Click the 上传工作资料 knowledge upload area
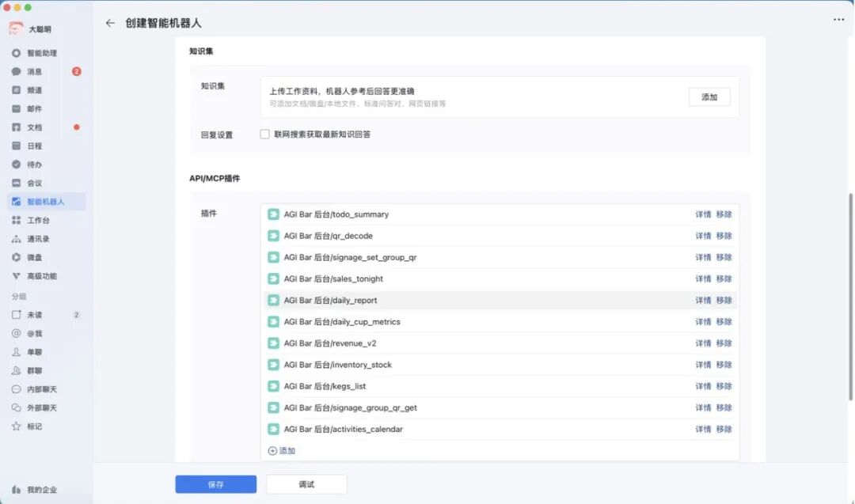 coord(500,97)
